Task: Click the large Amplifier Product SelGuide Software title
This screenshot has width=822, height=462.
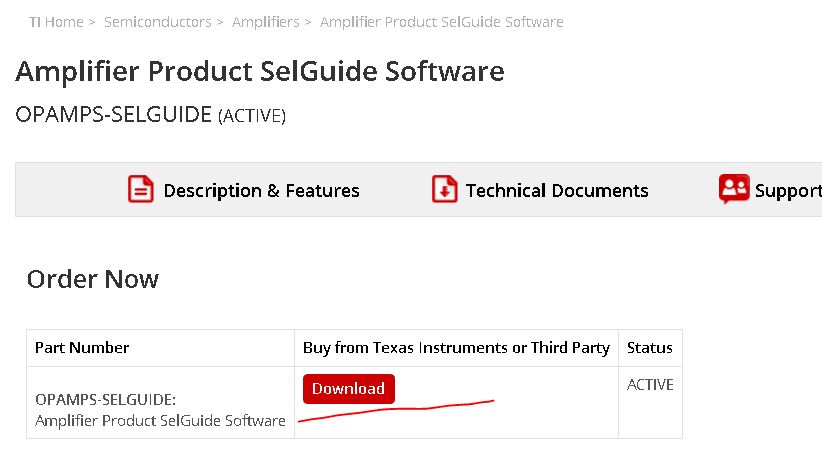Action: pyautogui.click(x=260, y=71)
